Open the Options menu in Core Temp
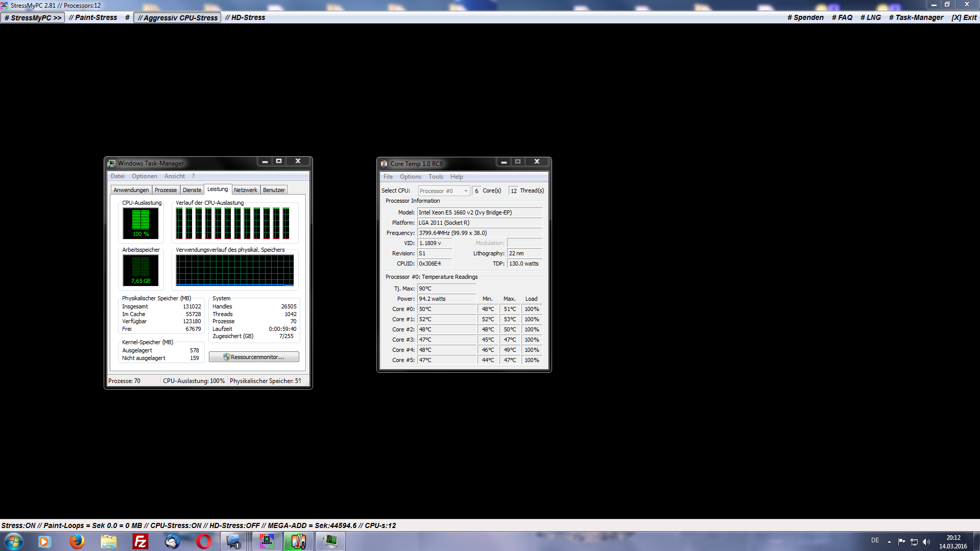The width and height of the screenshot is (980, 551). (x=410, y=177)
